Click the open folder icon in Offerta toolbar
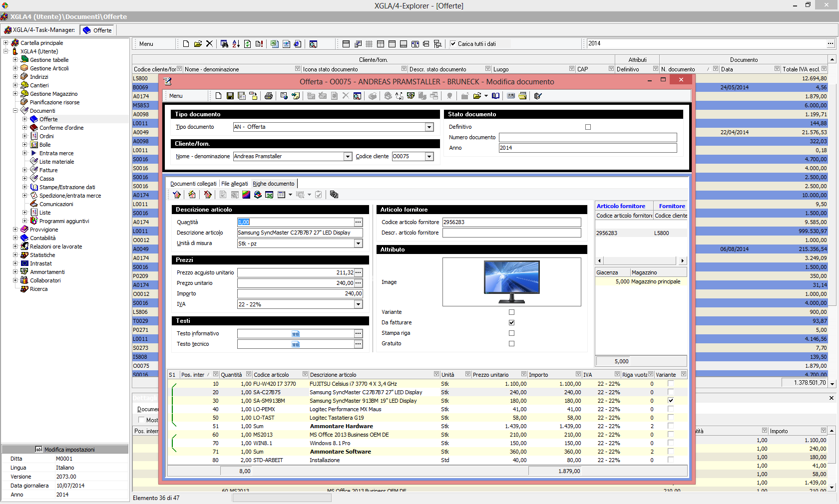Image resolution: width=839 pixels, height=504 pixels. [477, 96]
